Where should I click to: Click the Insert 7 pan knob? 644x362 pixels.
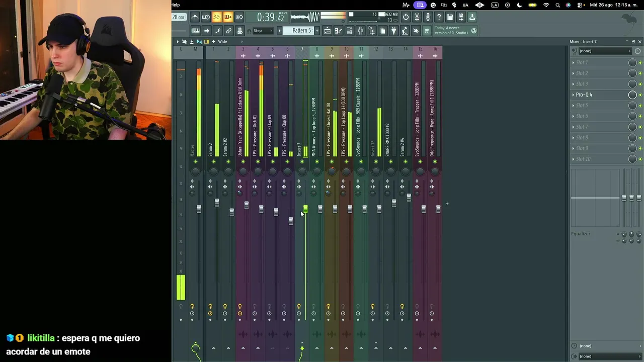coord(302,171)
